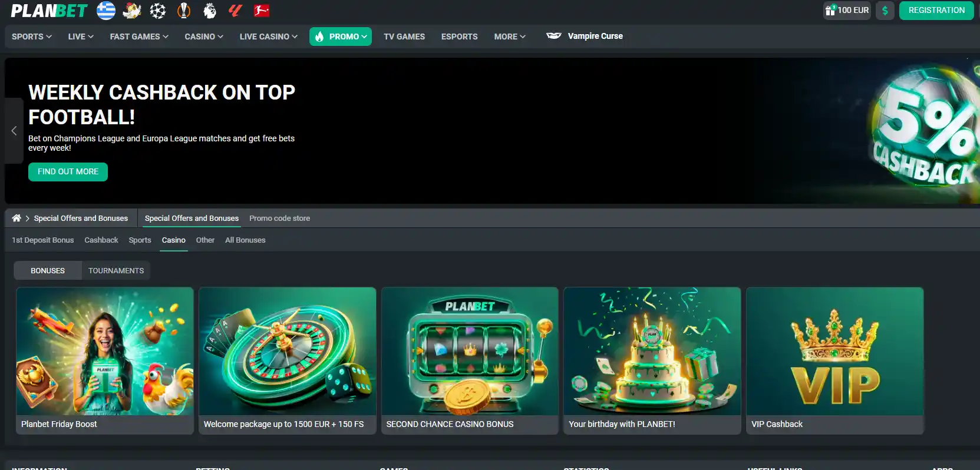Viewport: 980px width, 470px height.
Task: Click the REGISTRATION button
Action: click(x=936, y=11)
